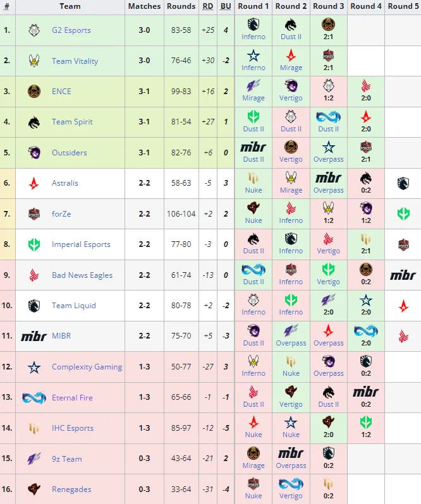Click Team Liquid icon in Astralis' Round 5

click(403, 183)
